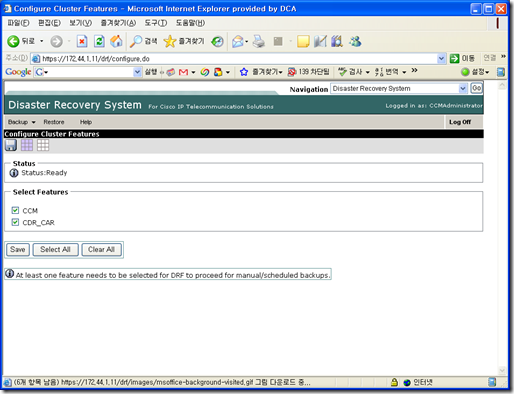
Task: Open the 즐겨찾기(A) menu
Action: (118, 23)
